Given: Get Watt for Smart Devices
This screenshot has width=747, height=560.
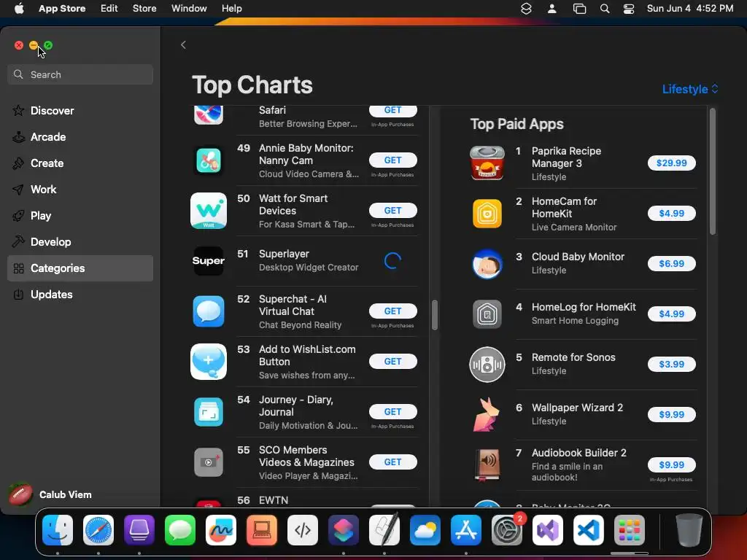Looking at the screenshot, I should coord(392,211).
